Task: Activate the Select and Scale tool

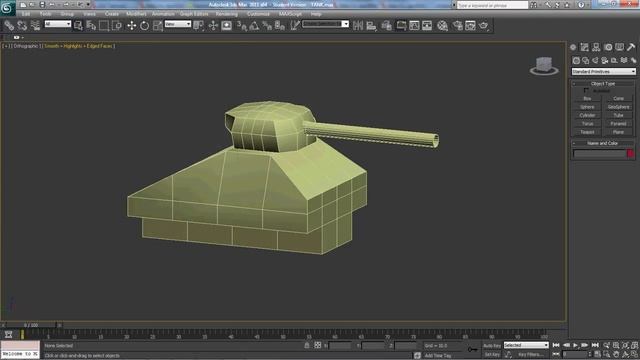Action: coord(158,26)
